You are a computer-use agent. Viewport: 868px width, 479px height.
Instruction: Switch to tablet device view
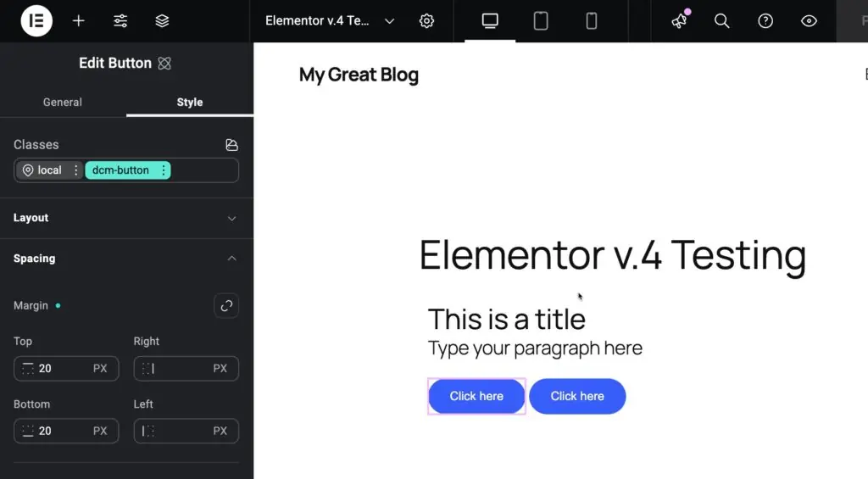click(541, 21)
